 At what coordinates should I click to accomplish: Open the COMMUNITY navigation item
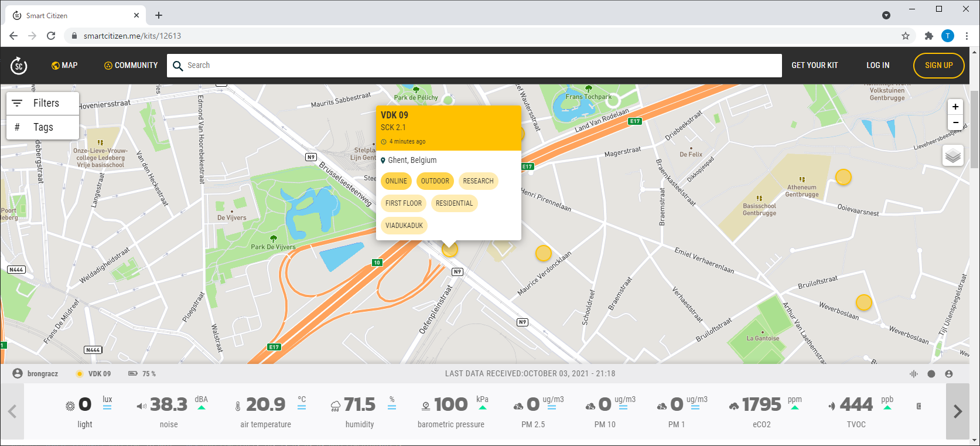(131, 66)
